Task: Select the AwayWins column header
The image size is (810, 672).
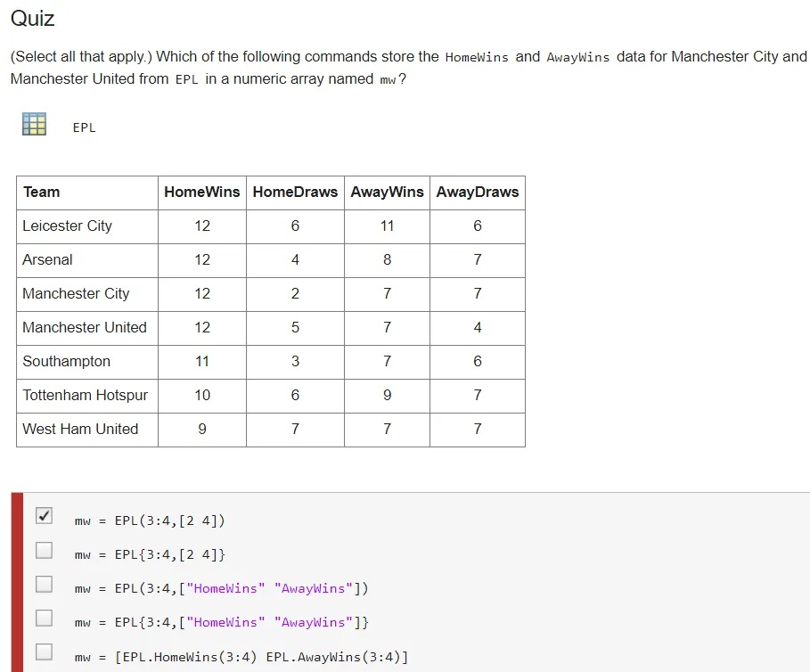Action: click(x=387, y=192)
